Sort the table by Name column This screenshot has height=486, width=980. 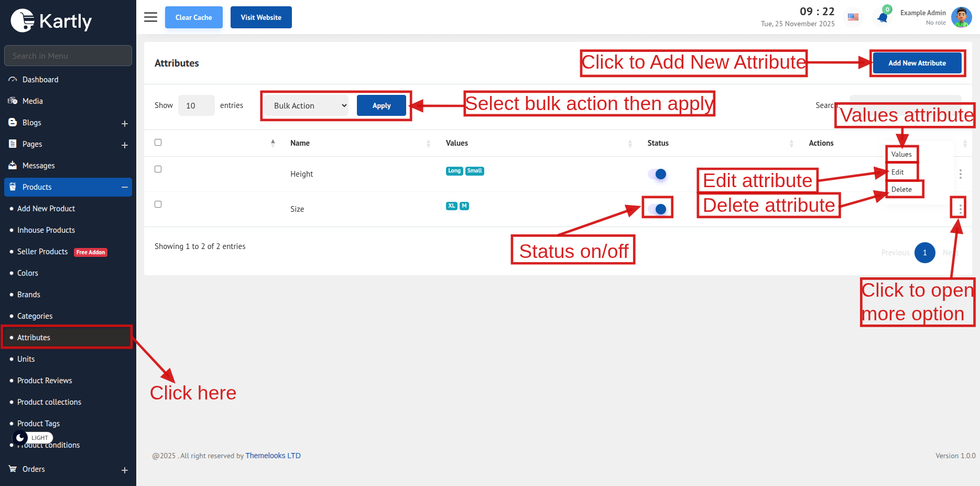point(300,143)
